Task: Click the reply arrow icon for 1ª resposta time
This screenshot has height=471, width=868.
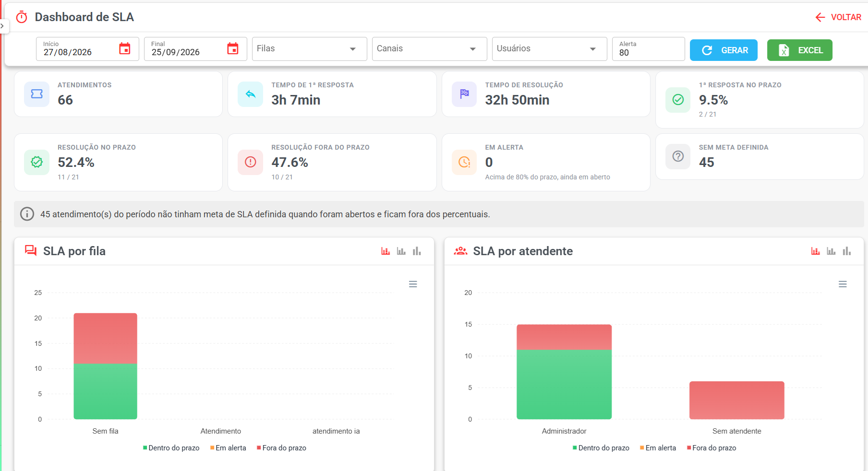Action: (251, 94)
